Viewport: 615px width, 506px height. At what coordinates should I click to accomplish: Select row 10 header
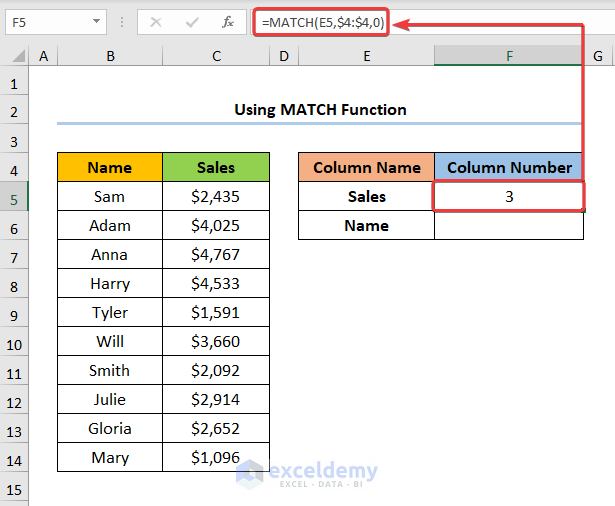click(14, 342)
